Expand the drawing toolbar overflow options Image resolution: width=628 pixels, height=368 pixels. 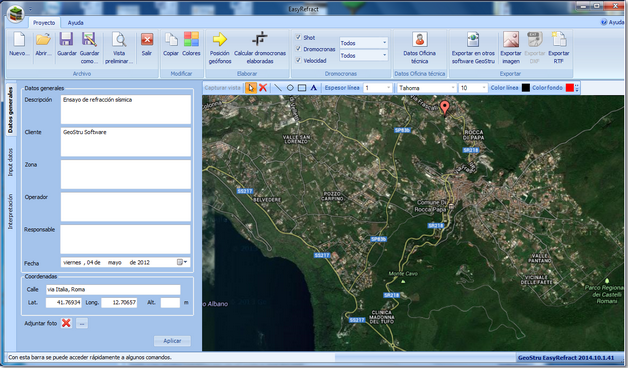click(577, 88)
